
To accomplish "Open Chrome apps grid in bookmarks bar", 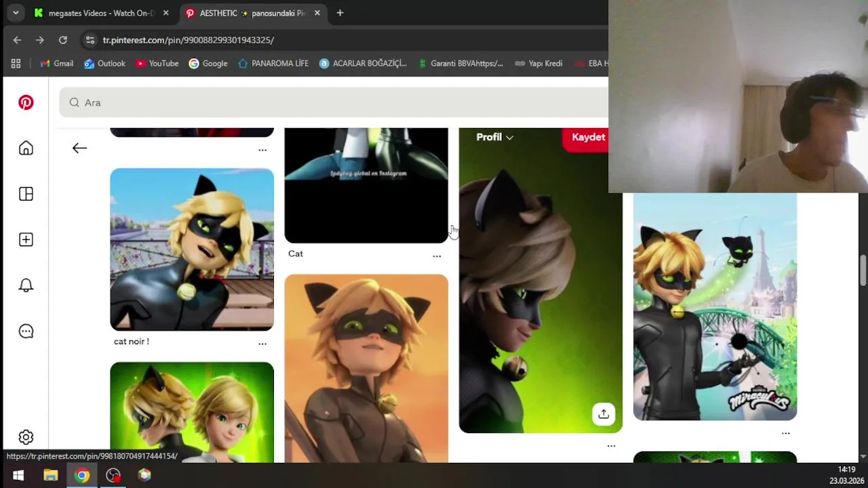I will point(16,63).
